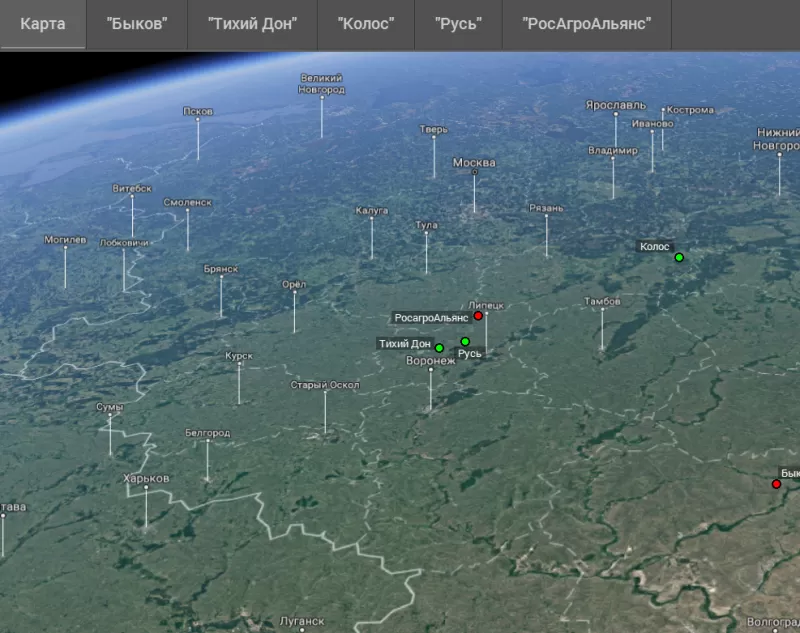Click the green marker dot above Русь label

pos(465,342)
